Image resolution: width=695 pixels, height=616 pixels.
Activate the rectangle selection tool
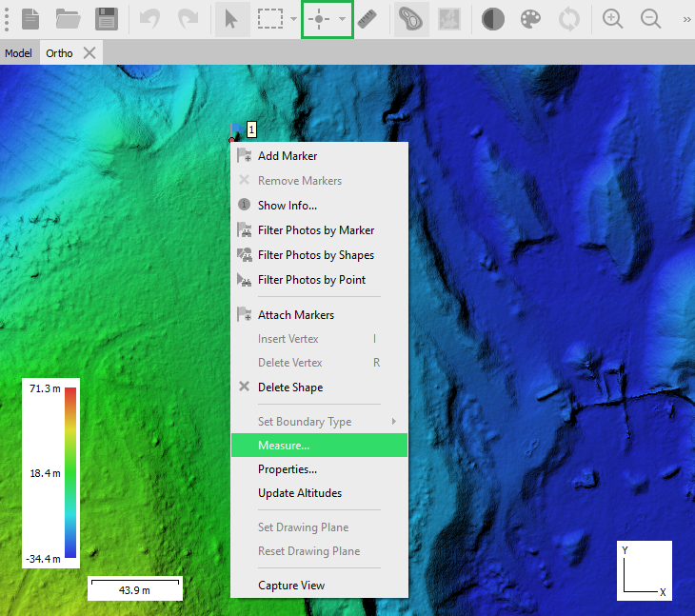[x=271, y=19]
